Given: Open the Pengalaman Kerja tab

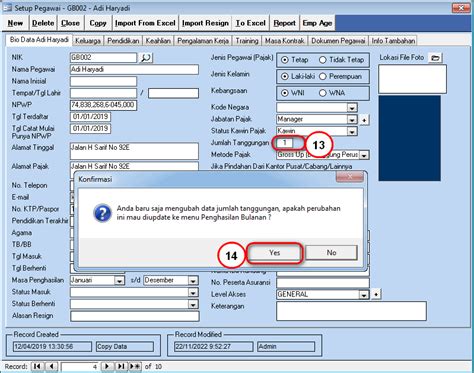Looking at the screenshot, I should [x=203, y=41].
